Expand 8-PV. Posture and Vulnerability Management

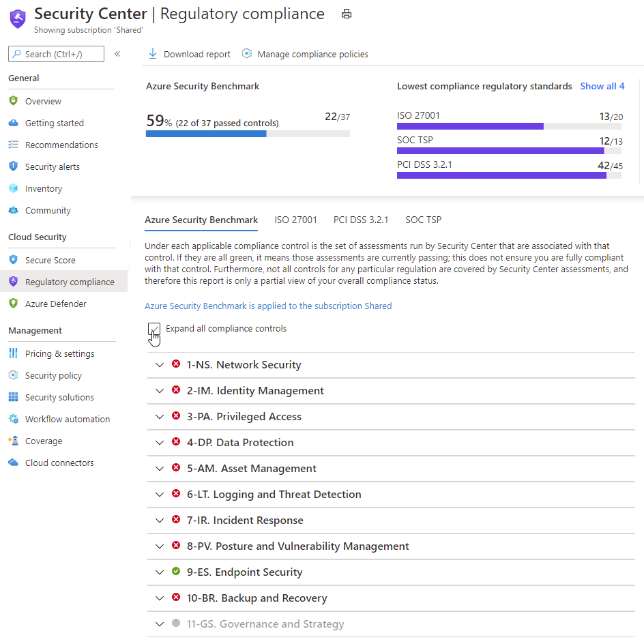(160, 546)
